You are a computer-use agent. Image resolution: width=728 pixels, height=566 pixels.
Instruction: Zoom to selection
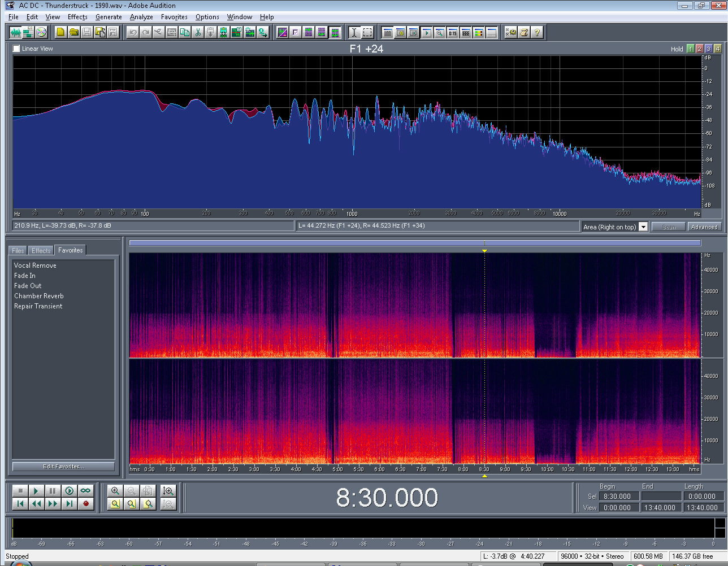tap(115, 504)
